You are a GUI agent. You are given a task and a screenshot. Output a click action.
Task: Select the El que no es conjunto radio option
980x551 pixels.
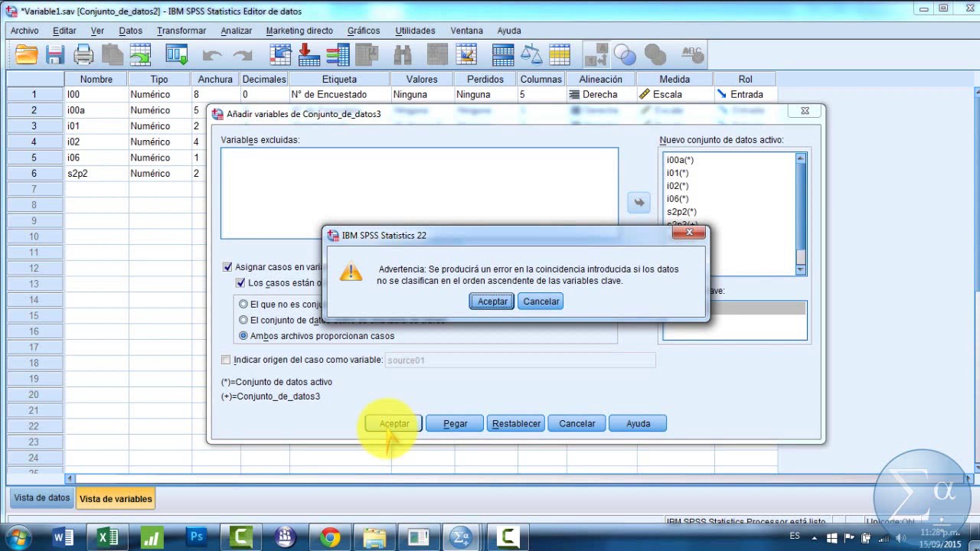(243, 305)
